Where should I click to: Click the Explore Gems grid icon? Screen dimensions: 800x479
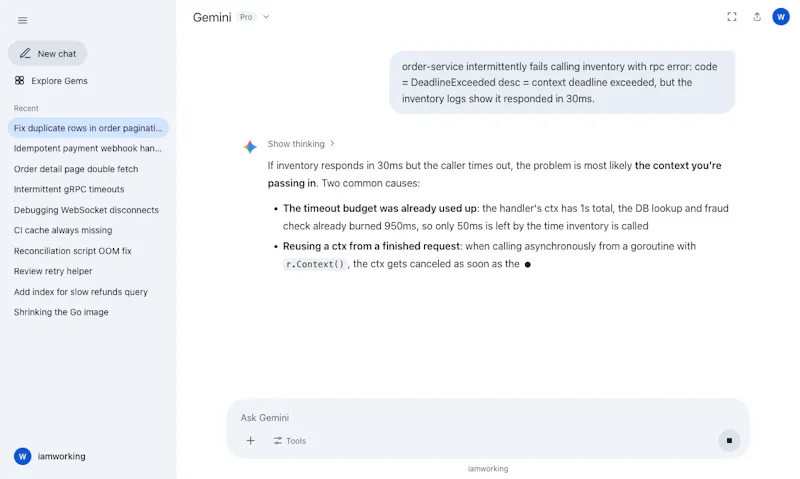pos(19,81)
